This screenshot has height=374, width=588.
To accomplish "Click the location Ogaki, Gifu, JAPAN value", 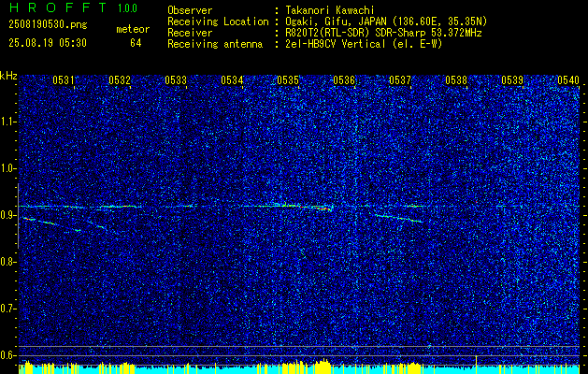I will coord(384,22).
